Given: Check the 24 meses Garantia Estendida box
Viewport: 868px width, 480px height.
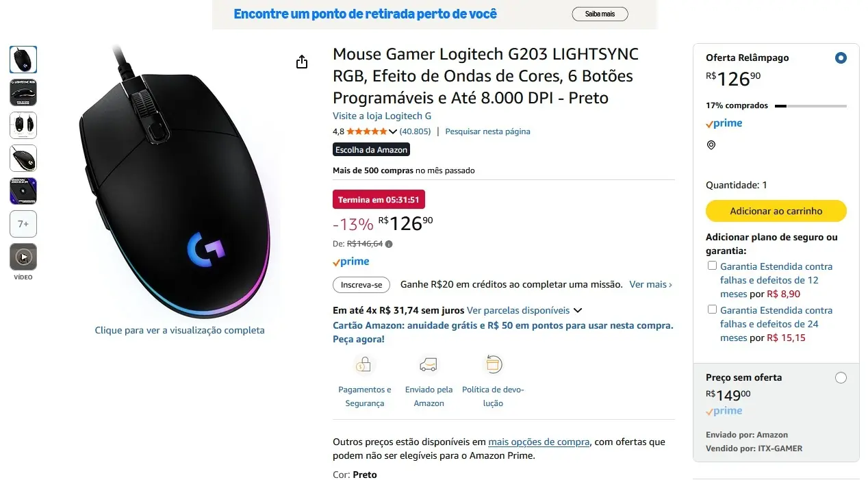Looking at the screenshot, I should (x=712, y=310).
